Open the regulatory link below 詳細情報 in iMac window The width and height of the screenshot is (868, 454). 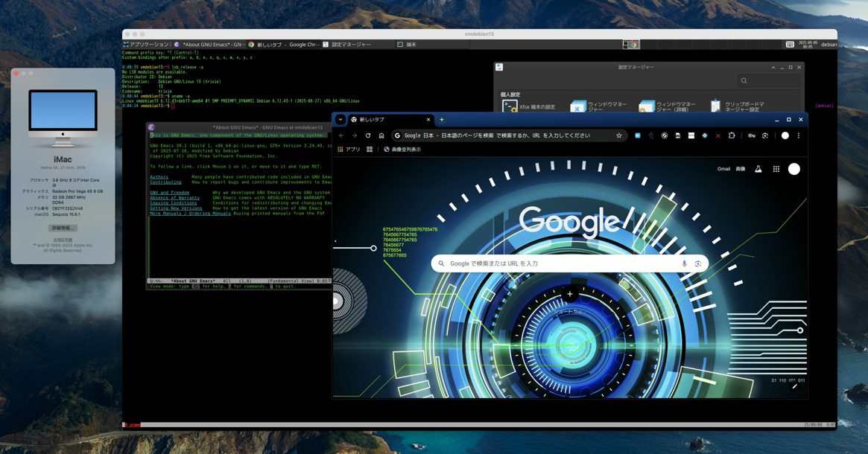click(63, 240)
